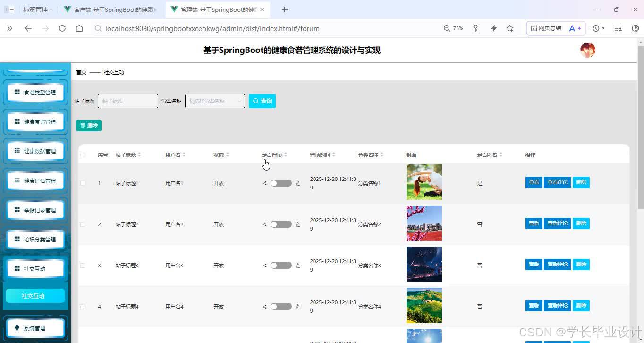Open 举报记录管理 in the sidebar
Image resolution: width=644 pixels, height=343 pixels.
click(35, 210)
